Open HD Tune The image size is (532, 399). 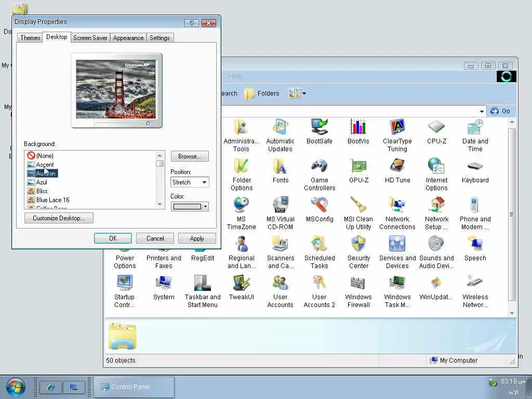(x=397, y=171)
